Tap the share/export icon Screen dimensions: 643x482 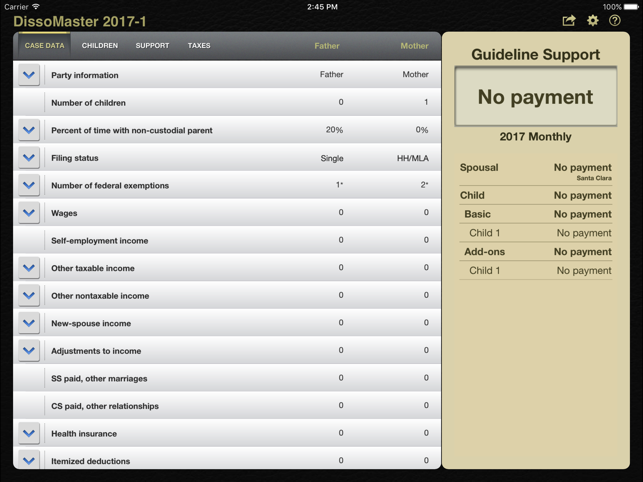[569, 21]
